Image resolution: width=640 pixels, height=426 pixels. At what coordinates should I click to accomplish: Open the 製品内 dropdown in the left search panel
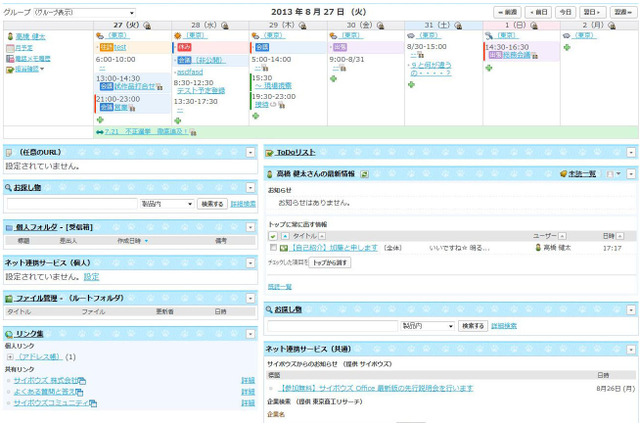coord(167,204)
